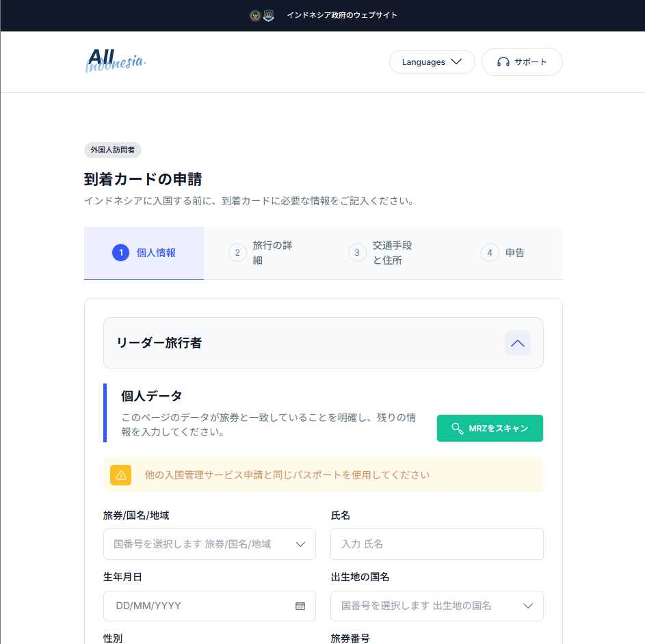The image size is (645, 644).
Task: Click the magnifier icon on MRZ scan button
Action: point(458,429)
